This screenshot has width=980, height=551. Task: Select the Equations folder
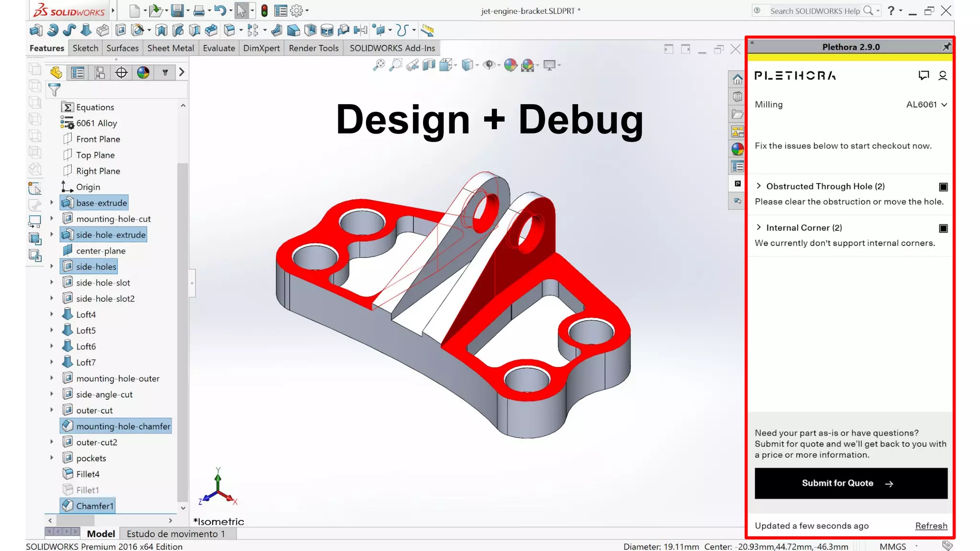[x=88, y=107]
